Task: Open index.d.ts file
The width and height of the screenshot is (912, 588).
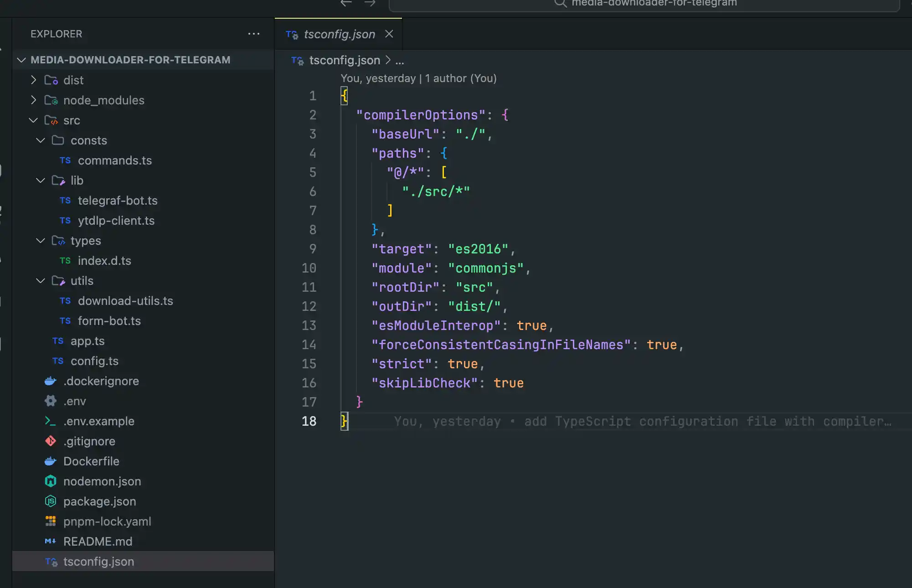Action: coord(104,261)
